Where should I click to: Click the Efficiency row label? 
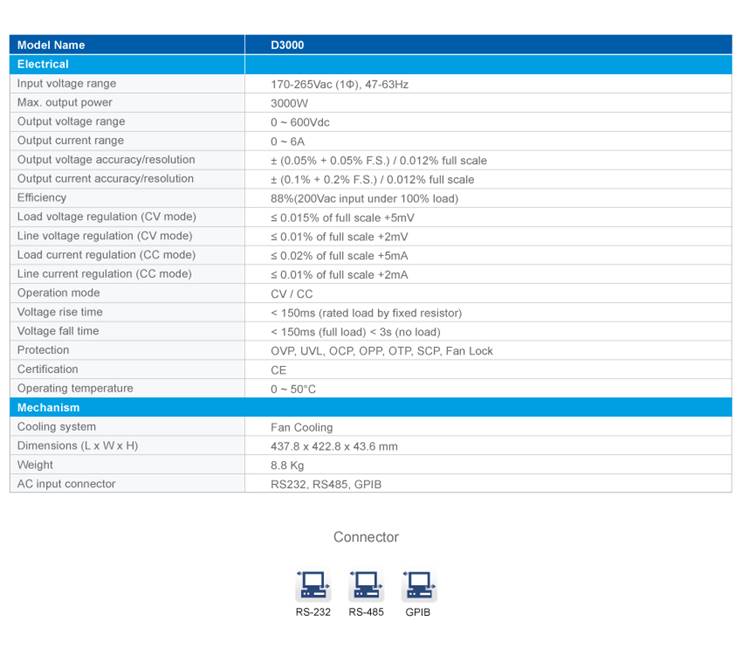coord(42,198)
